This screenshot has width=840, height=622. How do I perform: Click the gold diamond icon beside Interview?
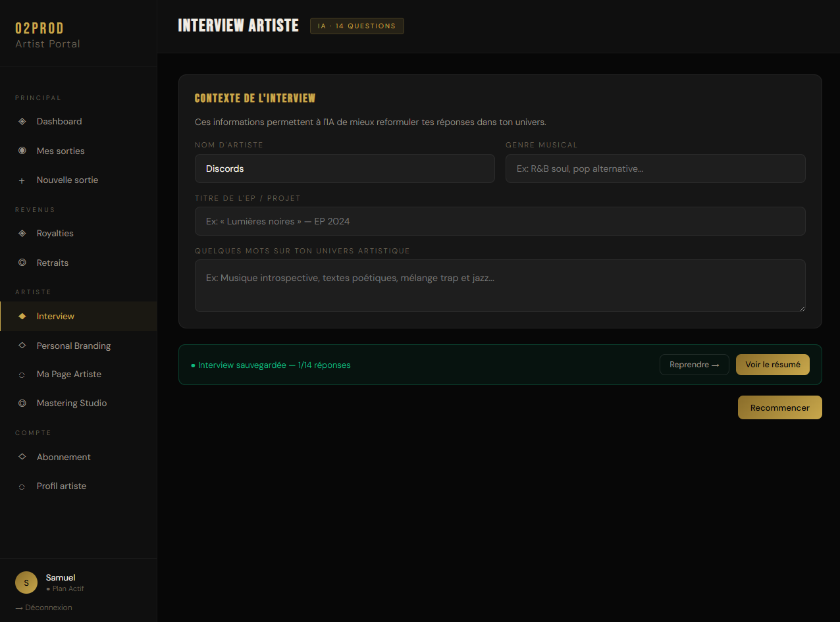pyautogui.click(x=22, y=317)
